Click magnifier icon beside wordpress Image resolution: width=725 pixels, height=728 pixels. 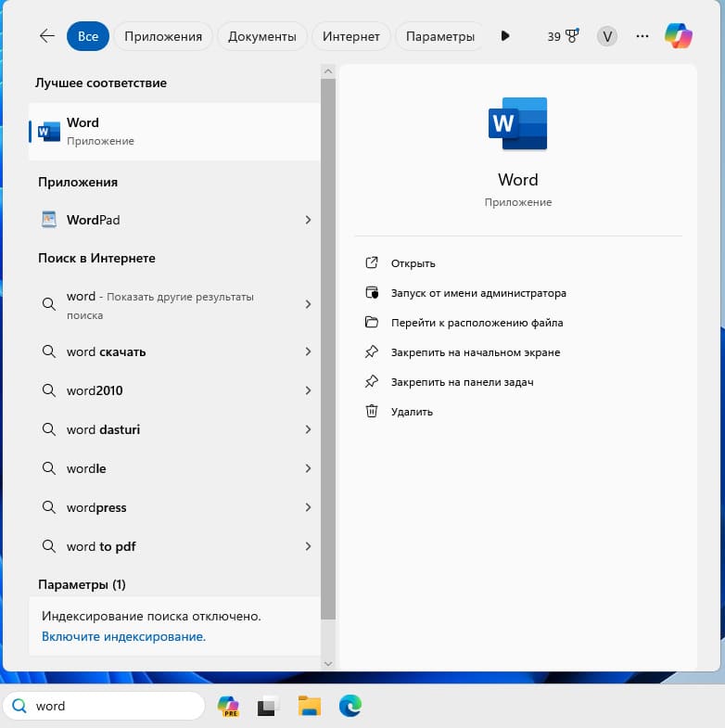click(x=49, y=507)
